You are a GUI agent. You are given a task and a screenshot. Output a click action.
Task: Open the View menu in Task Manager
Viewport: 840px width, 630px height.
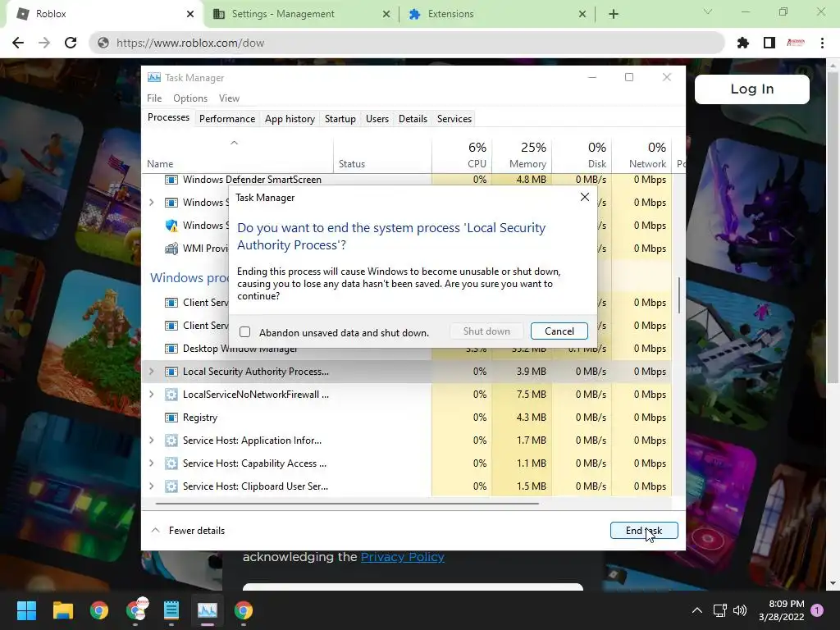coord(229,98)
